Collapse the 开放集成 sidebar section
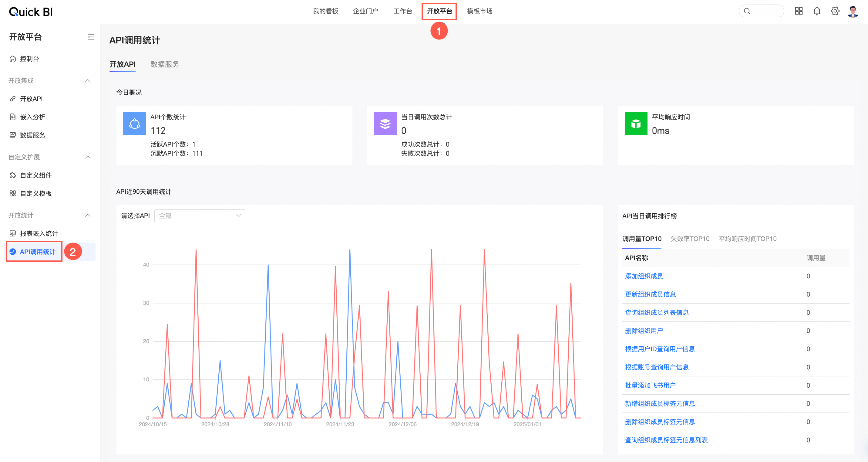 88,81
